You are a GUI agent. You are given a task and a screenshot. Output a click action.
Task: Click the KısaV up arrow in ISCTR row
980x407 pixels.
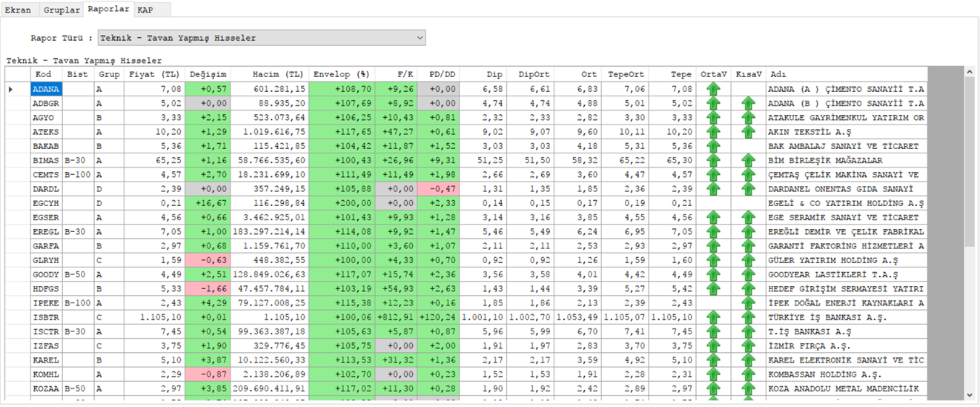point(748,331)
